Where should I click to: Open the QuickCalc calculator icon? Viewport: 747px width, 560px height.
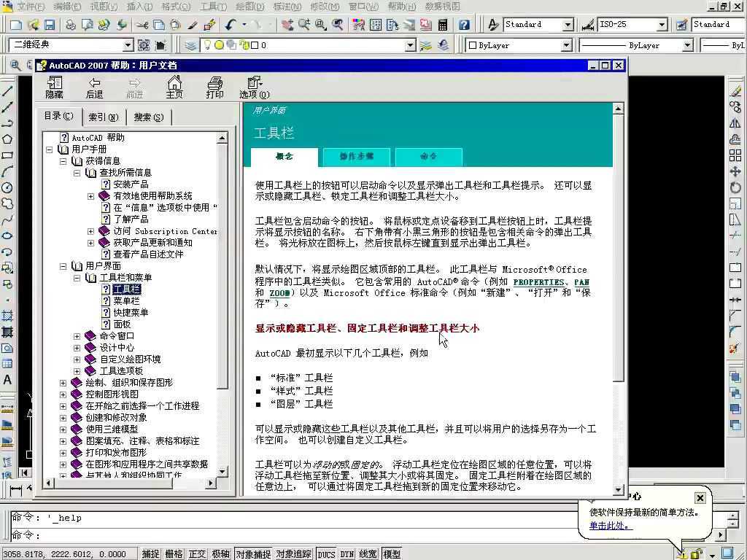443,25
